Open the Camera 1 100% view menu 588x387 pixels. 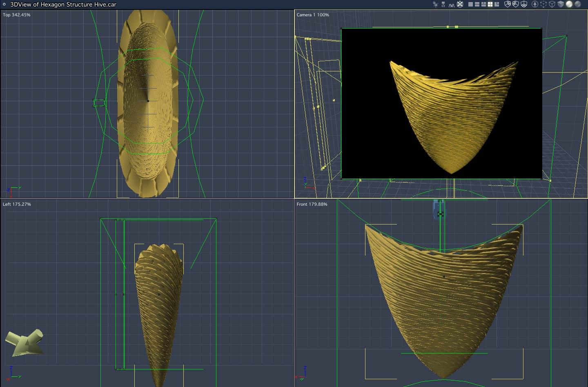coord(313,15)
